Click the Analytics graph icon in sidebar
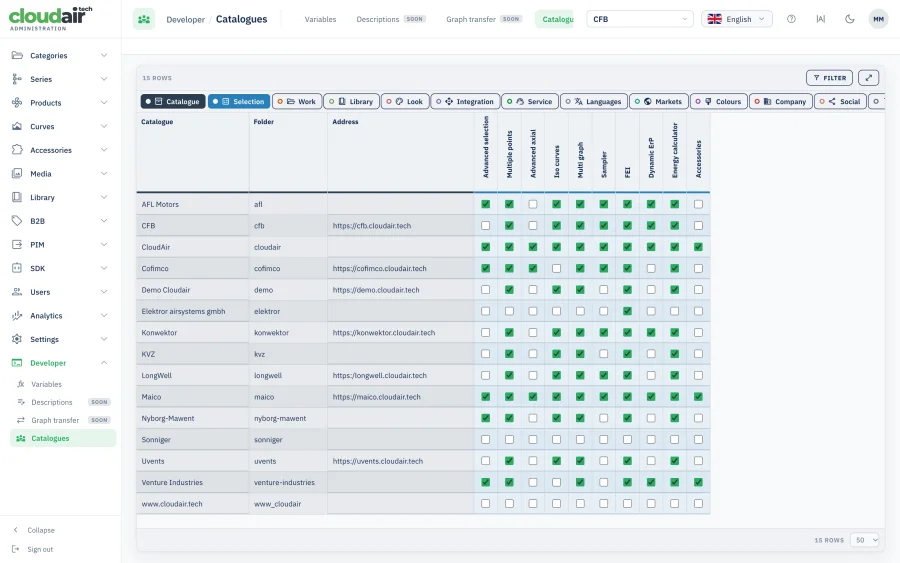 pyautogui.click(x=17, y=315)
